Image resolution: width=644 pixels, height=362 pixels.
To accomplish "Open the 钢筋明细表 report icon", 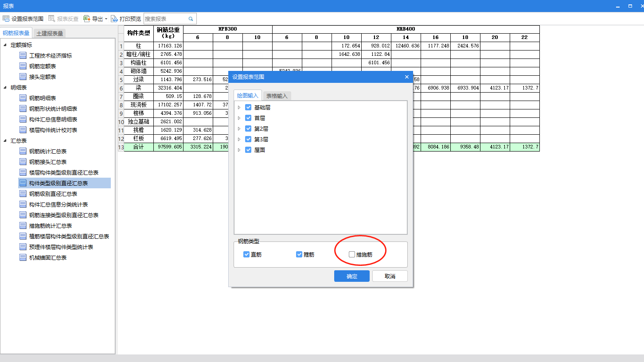I will (23, 98).
